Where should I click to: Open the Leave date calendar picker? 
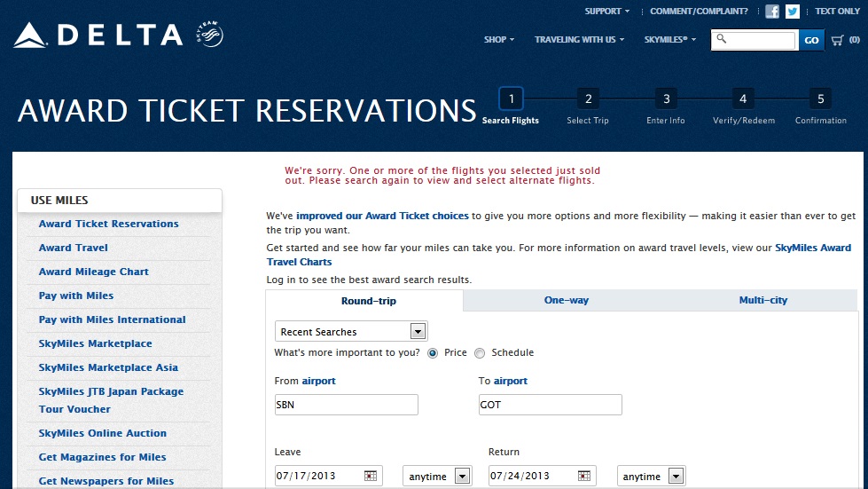(x=371, y=477)
